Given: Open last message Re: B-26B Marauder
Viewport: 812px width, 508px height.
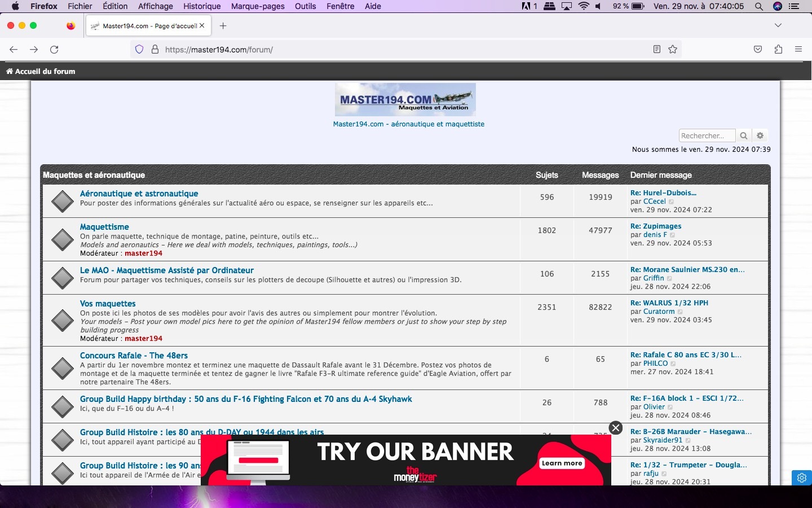Looking at the screenshot, I should (691, 431).
